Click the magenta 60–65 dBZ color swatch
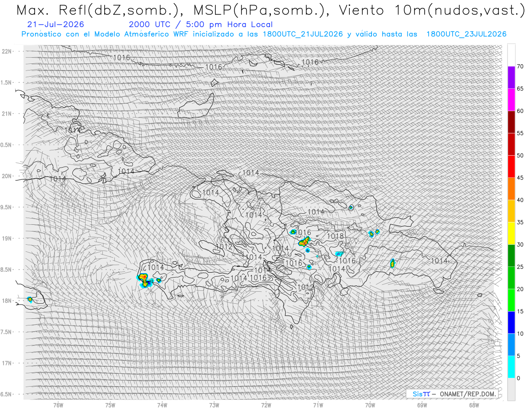 click(x=511, y=100)
